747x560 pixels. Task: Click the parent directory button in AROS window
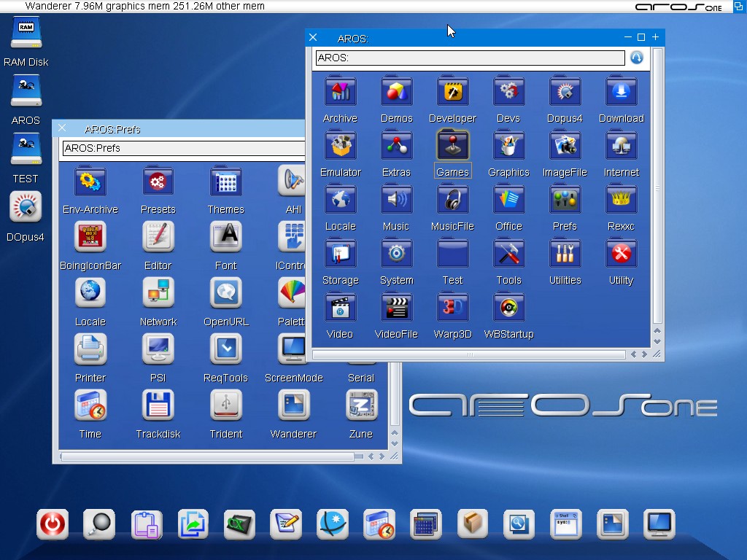637,58
